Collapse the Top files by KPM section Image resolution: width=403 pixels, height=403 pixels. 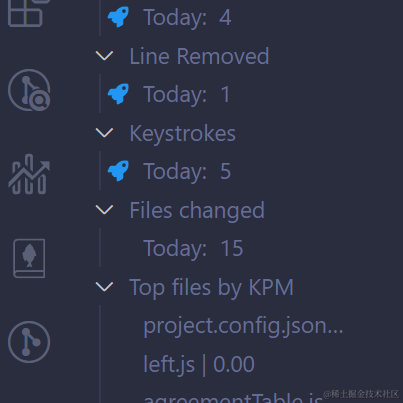[104, 287]
